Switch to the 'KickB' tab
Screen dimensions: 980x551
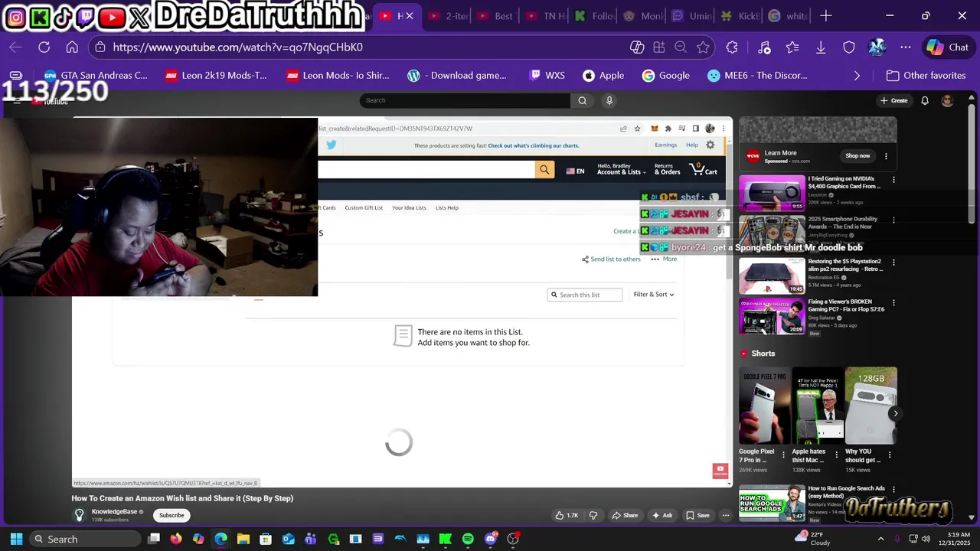point(741,15)
